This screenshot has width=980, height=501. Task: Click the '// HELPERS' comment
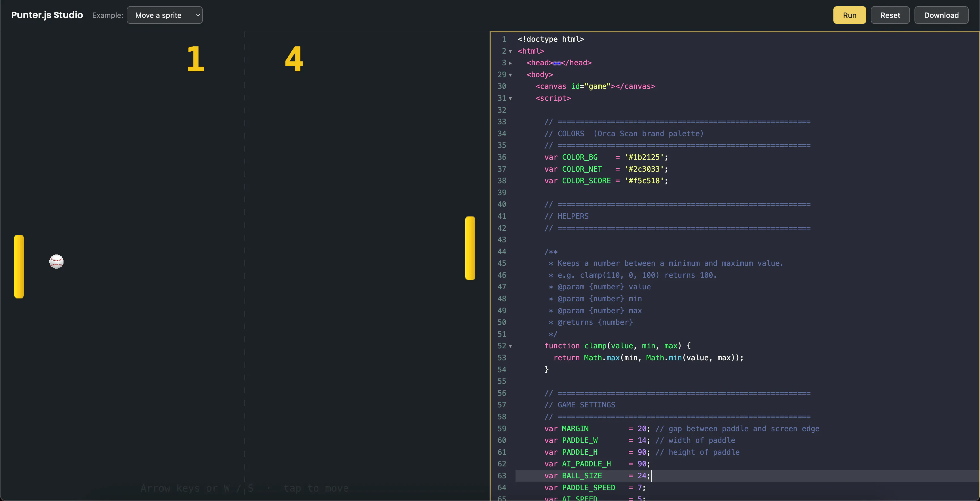(x=566, y=216)
